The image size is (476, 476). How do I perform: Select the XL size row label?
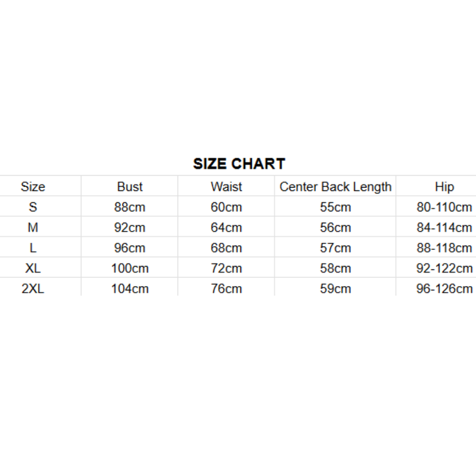point(33,268)
